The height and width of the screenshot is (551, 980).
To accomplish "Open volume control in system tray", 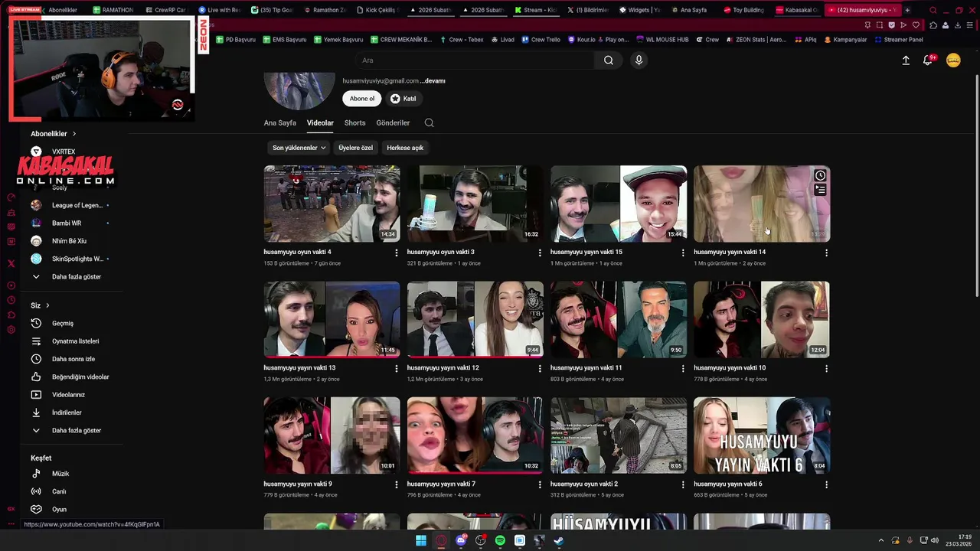I will [934, 540].
